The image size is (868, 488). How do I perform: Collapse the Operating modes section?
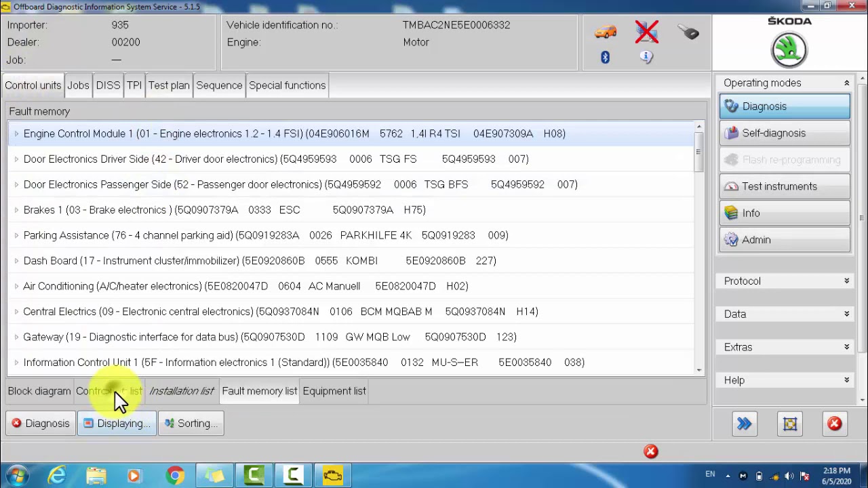pyautogui.click(x=846, y=83)
